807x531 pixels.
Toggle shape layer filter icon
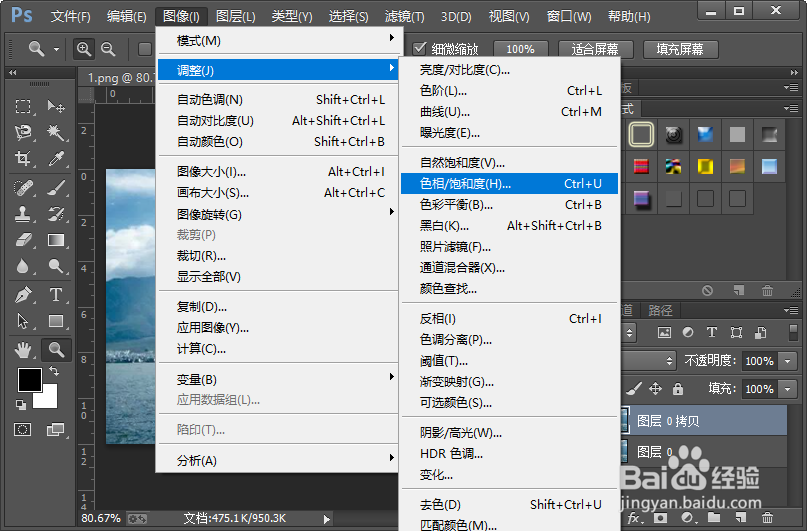[x=736, y=332]
